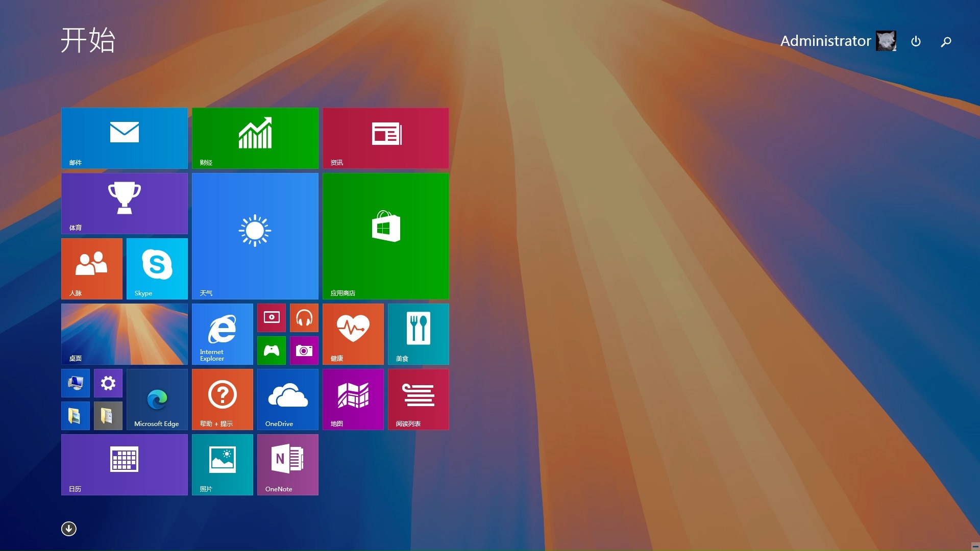
Task: Launch the OneNote tile
Action: point(288,465)
